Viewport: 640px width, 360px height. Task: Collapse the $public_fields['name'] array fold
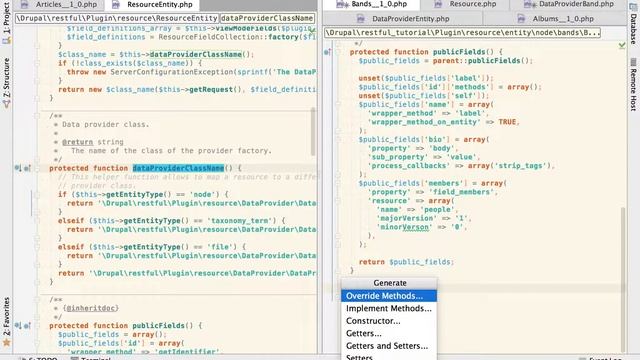coord(338,105)
